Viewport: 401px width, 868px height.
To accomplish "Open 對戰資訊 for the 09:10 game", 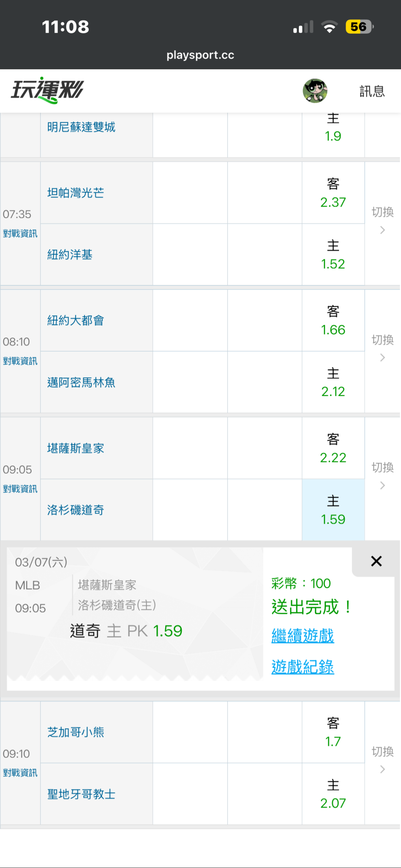I will tap(20, 773).
